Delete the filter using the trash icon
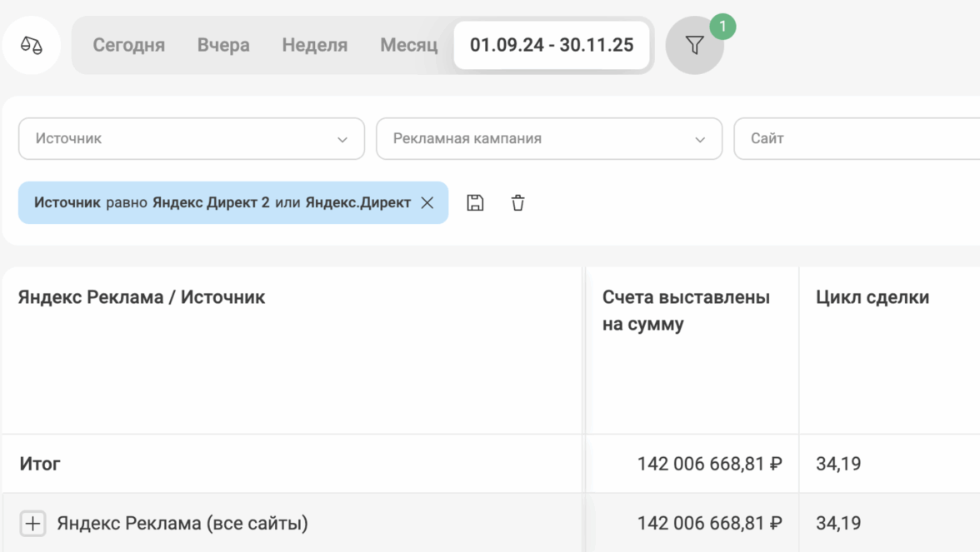Viewport: 980px width, 552px height. pos(517,202)
